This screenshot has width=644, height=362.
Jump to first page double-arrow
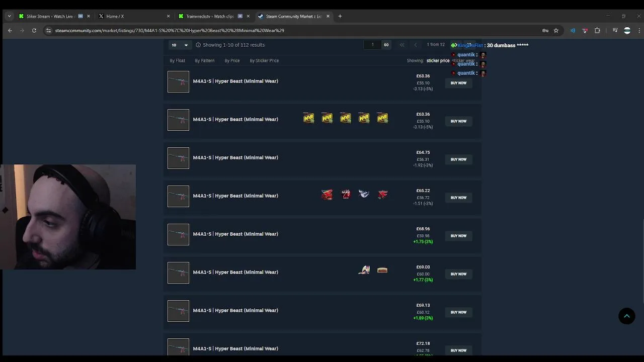[x=402, y=45]
